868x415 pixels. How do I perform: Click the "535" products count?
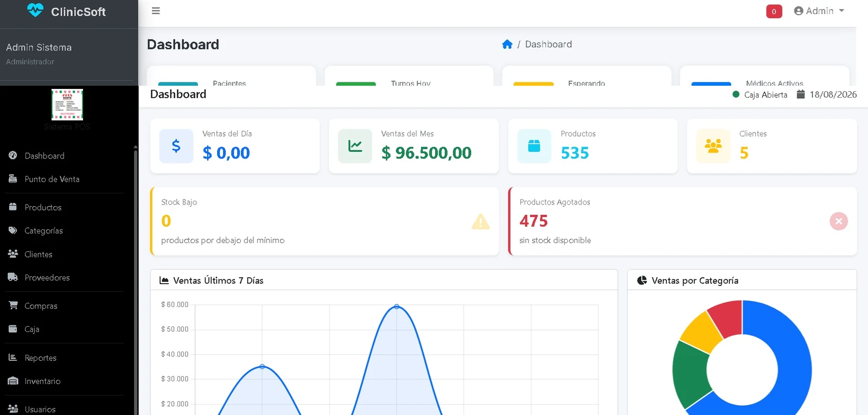coord(575,153)
